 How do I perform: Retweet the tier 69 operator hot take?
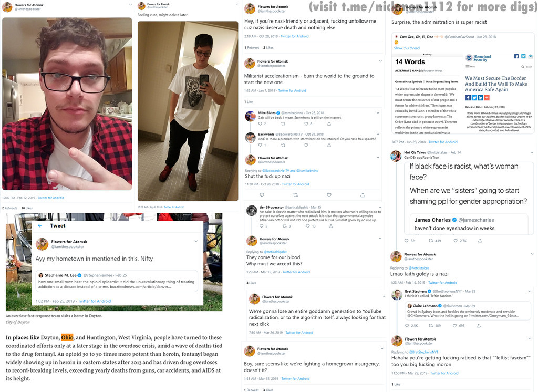[284, 226]
